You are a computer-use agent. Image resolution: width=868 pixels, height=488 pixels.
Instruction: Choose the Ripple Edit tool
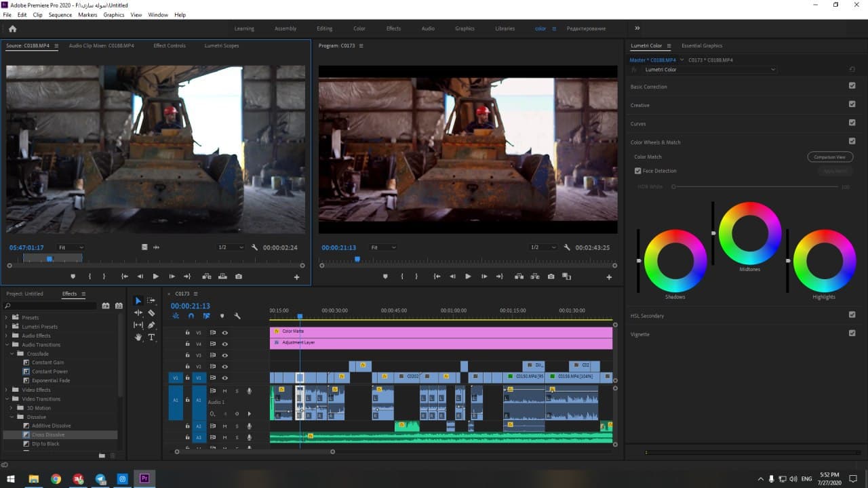138,313
